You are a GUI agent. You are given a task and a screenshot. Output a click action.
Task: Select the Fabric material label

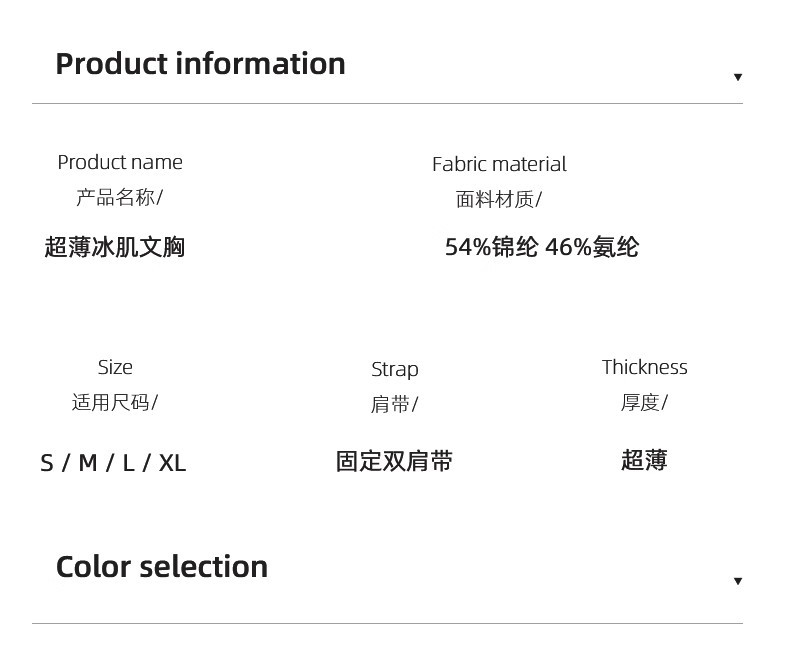tap(499, 164)
